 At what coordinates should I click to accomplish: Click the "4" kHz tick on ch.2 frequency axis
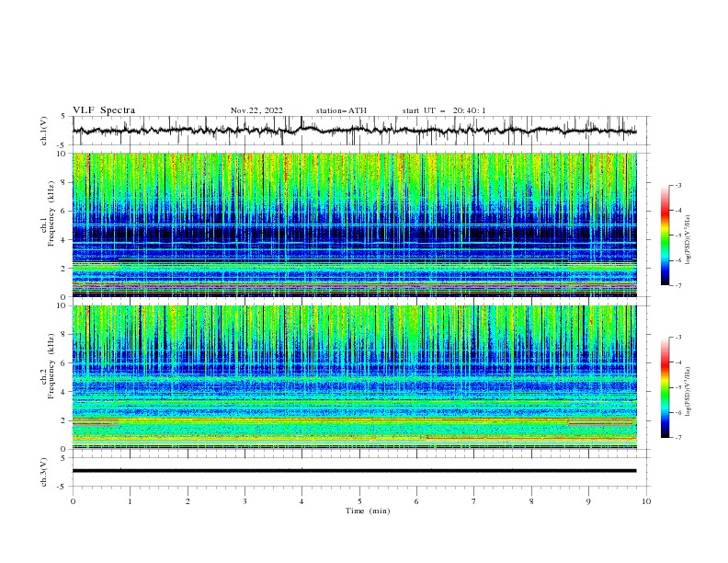click(64, 392)
